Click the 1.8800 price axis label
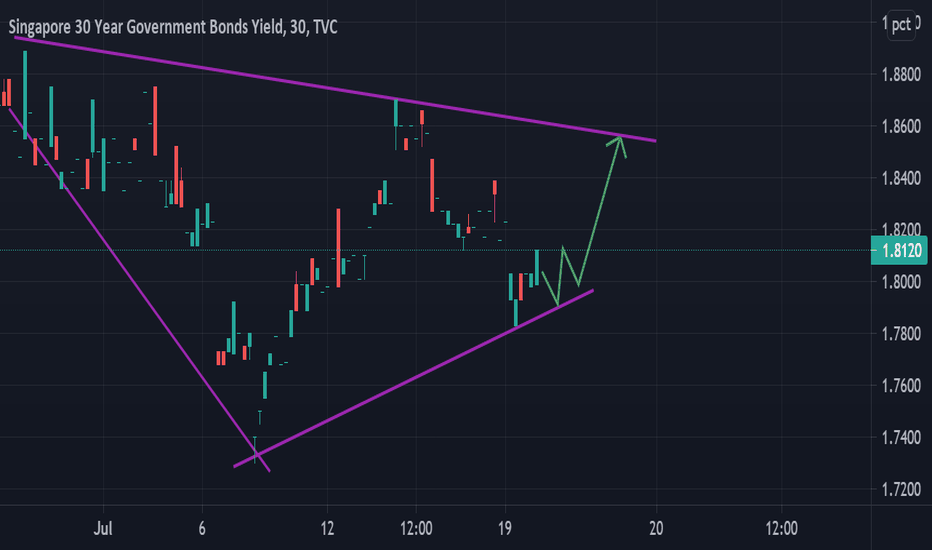Screen dimensions: 932x550 coord(901,75)
